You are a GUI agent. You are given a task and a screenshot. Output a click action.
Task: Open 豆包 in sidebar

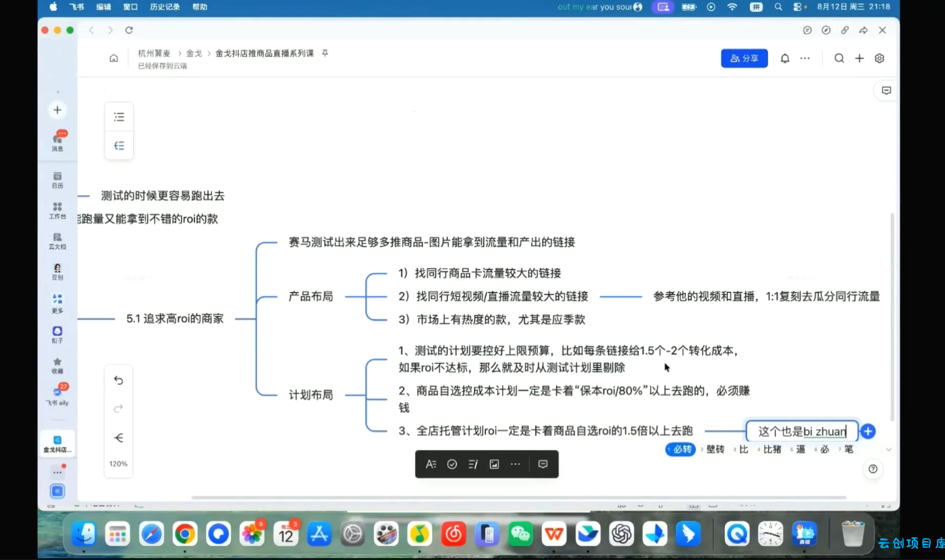pyautogui.click(x=57, y=272)
